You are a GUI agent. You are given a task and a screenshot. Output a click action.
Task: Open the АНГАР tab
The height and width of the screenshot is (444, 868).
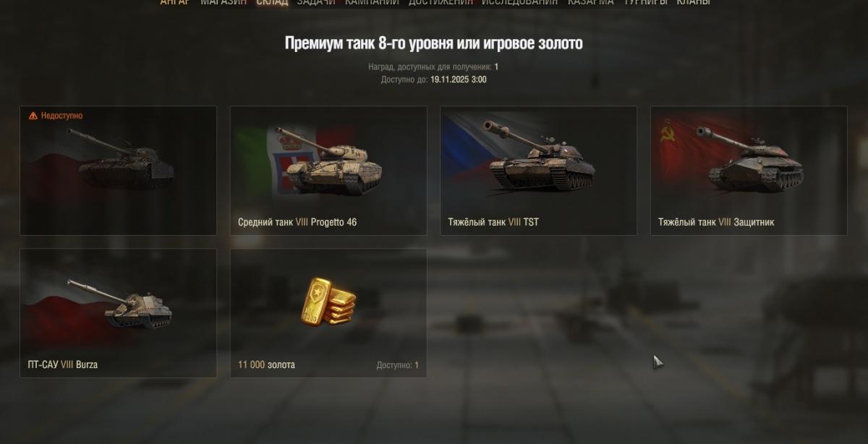coord(174,3)
